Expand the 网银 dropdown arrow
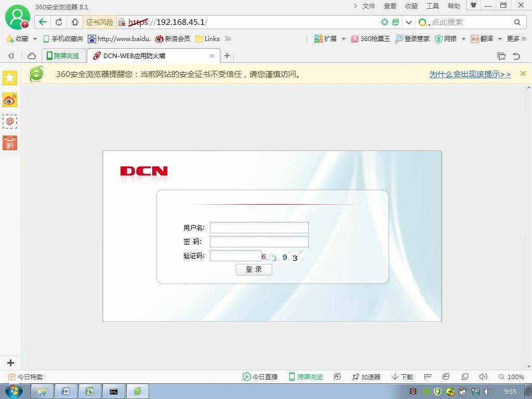Viewport: 532px width, 399px height. [x=463, y=39]
